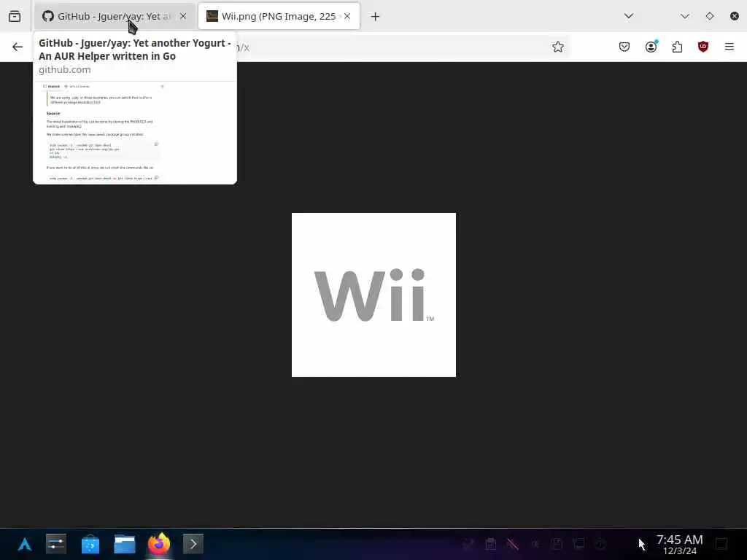Open the Extensions puzzle-piece menu
The height and width of the screenshot is (560, 747).
(677, 47)
